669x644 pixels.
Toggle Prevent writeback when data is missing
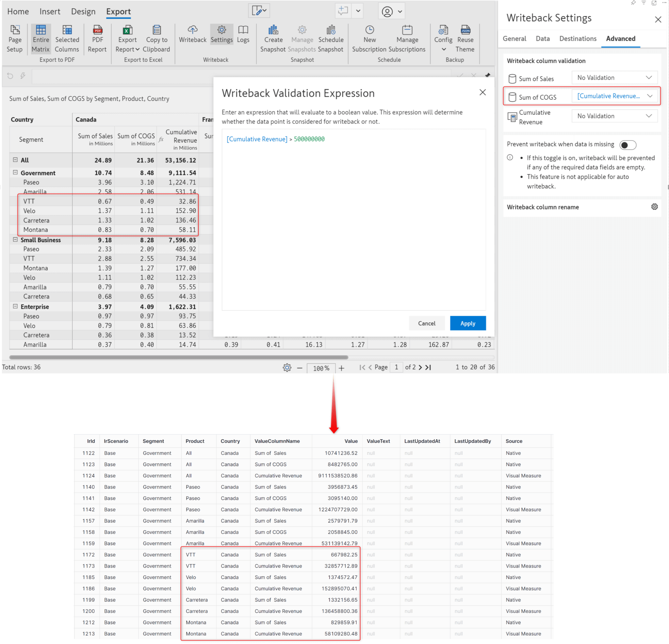click(628, 145)
